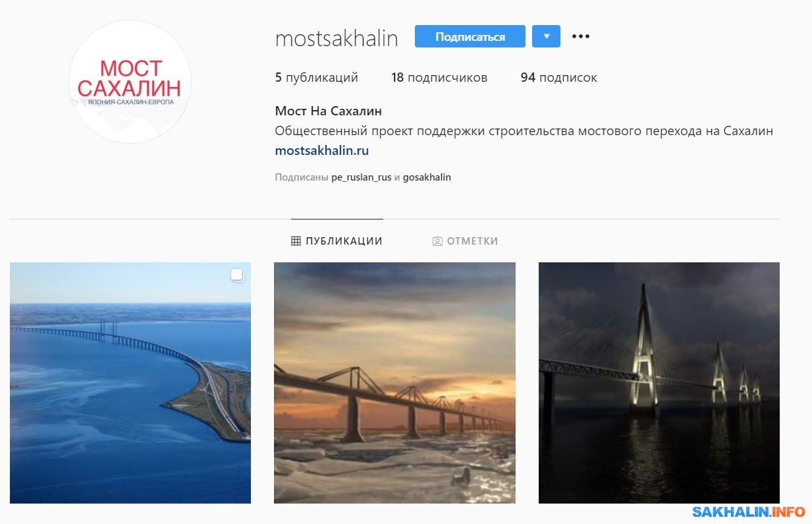
Task: Click the Мост Сахалин profile avatar
Action: tap(130, 82)
